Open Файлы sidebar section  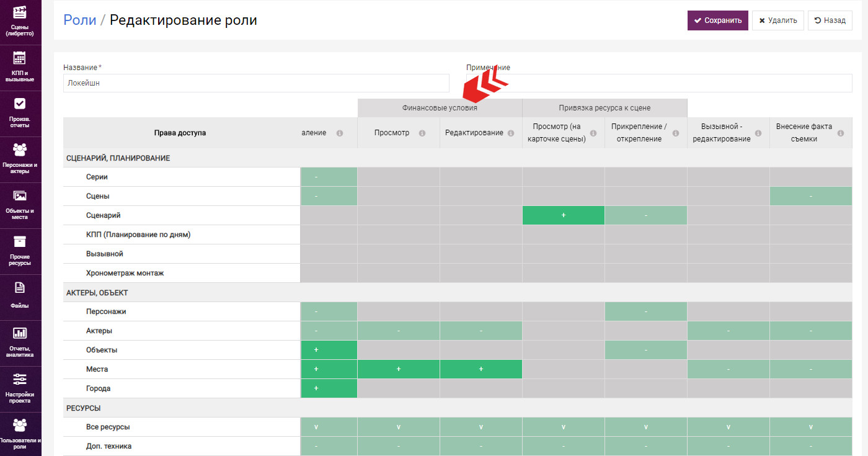(20, 297)
